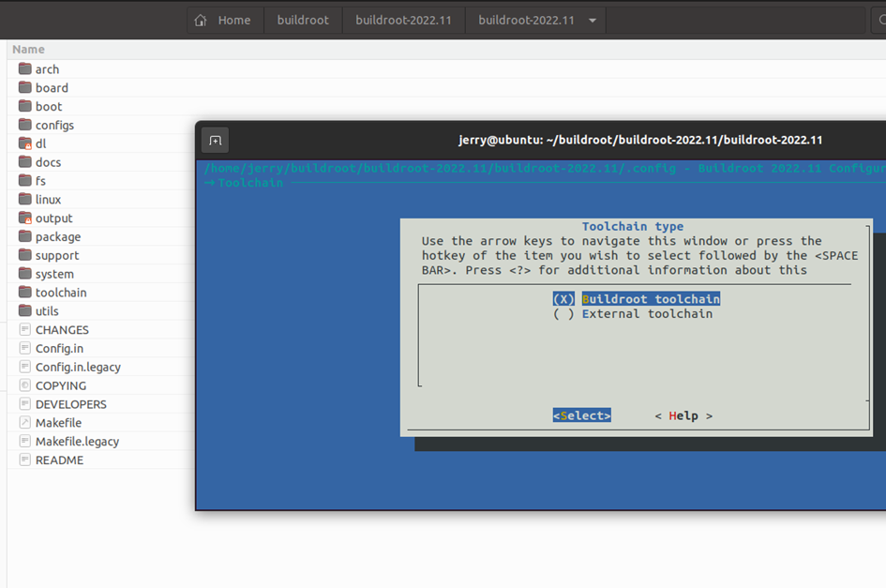The width and height of the screenshot is (886, 588).
Task: Click the < Help > button in menuconfig
Action: click(683, 415)
